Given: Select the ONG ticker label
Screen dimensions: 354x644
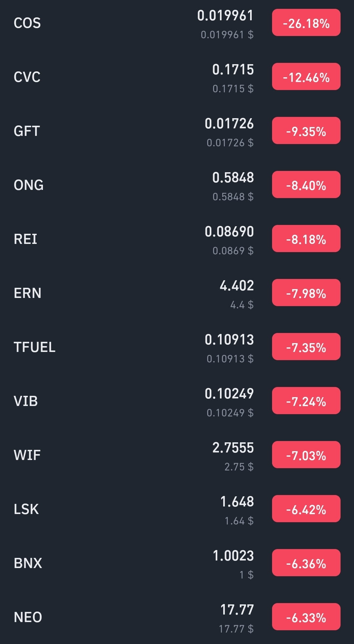Looking at the screenshot, I should (29, 185).
